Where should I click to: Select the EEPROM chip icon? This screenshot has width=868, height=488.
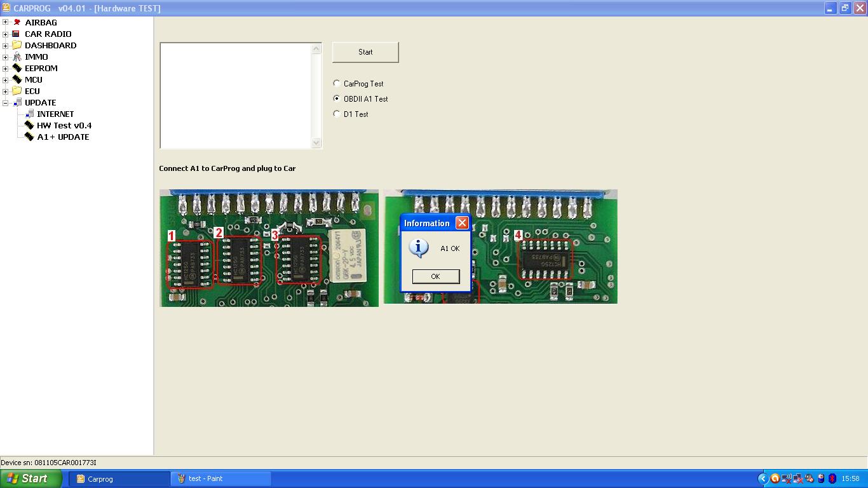click(17, 68)
